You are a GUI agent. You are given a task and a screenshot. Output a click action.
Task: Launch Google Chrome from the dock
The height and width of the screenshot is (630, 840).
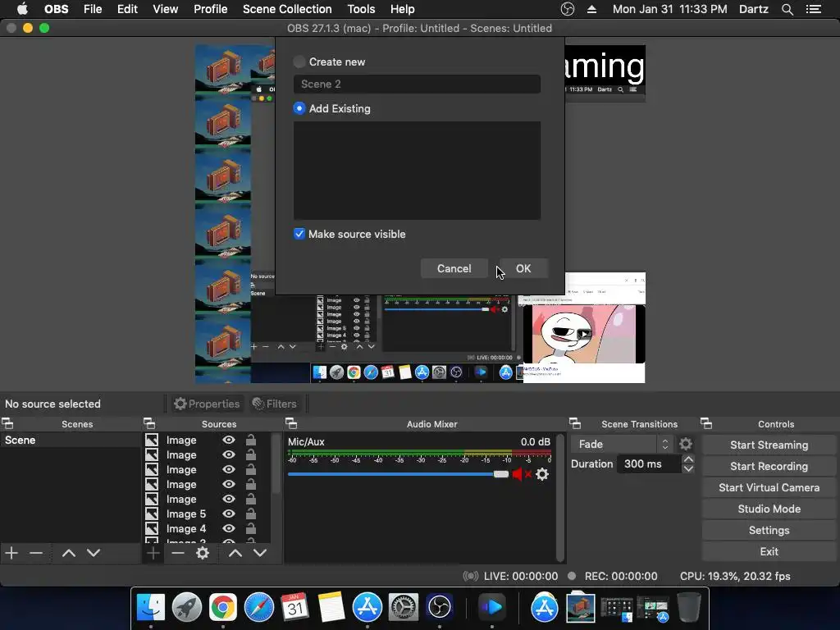(x=223, y=607)
